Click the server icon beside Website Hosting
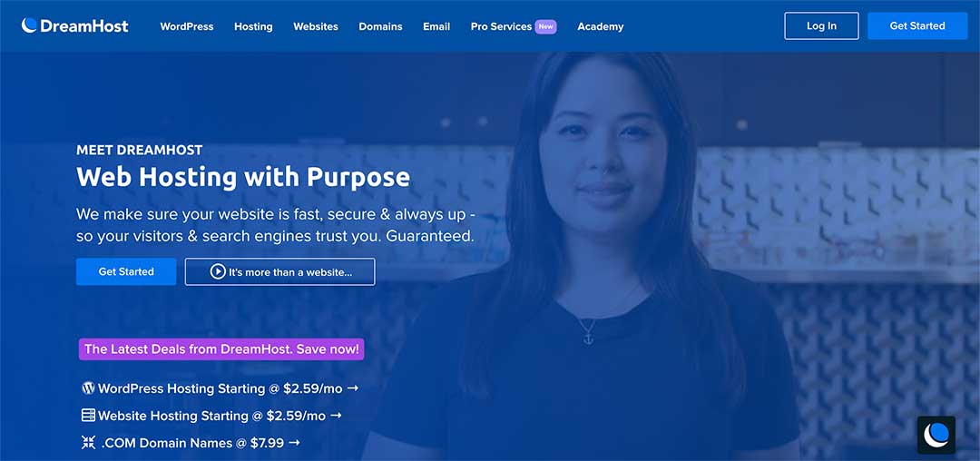 point(88,416)
